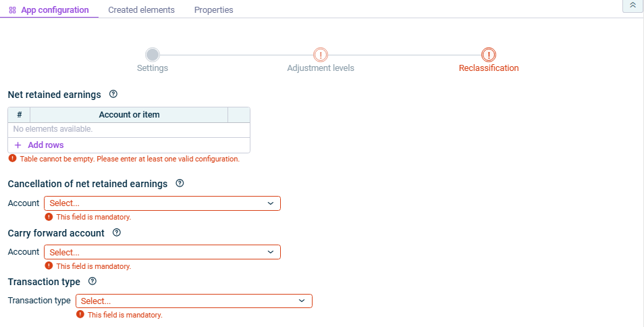Open the Transaction type Select dropdown
Viewport: 644px width, 327px height.
(x=194, y=301)
